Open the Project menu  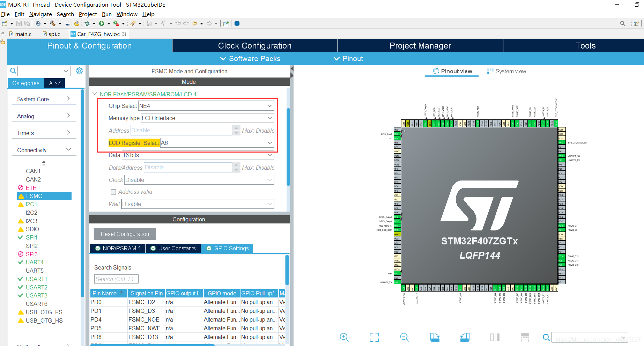(x=88, y=14)
